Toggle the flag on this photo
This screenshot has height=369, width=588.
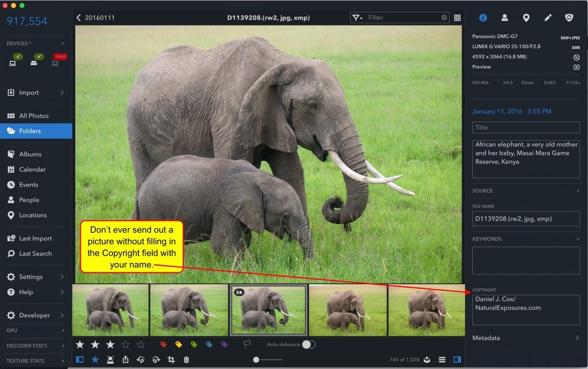247,344
